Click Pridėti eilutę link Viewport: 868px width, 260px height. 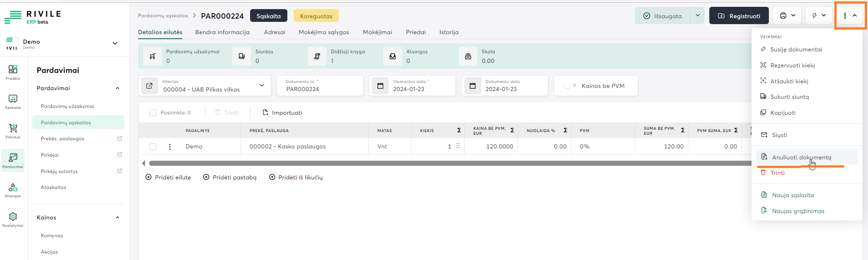click(168, 178)
